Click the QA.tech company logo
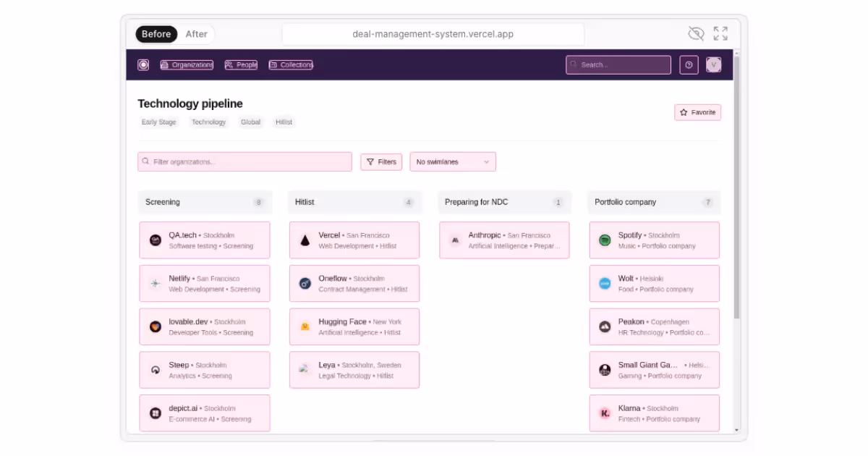 pyautogui.click(x=155, y=240)
